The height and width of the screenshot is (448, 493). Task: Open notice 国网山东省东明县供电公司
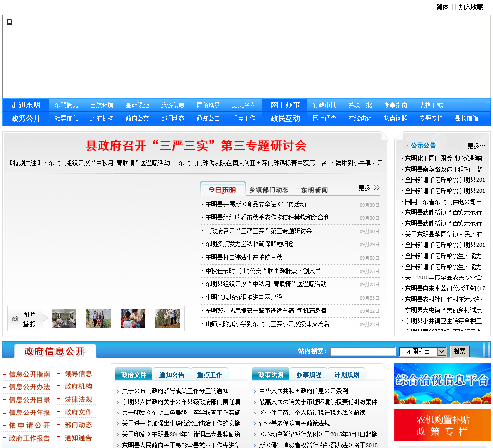click(443, 202)
